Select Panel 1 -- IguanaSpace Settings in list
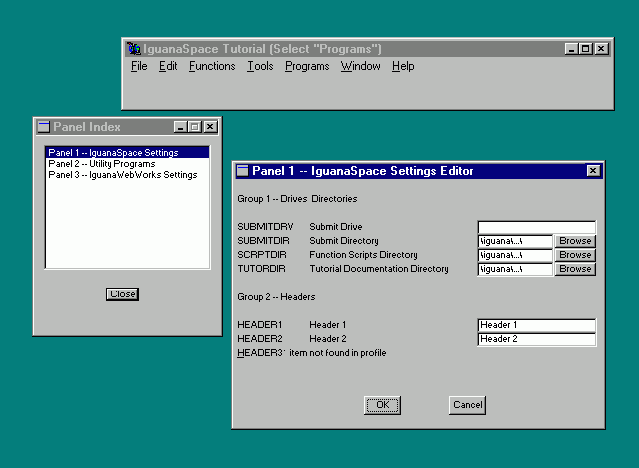This screenshot has height=468, width=639. [127, 152]
